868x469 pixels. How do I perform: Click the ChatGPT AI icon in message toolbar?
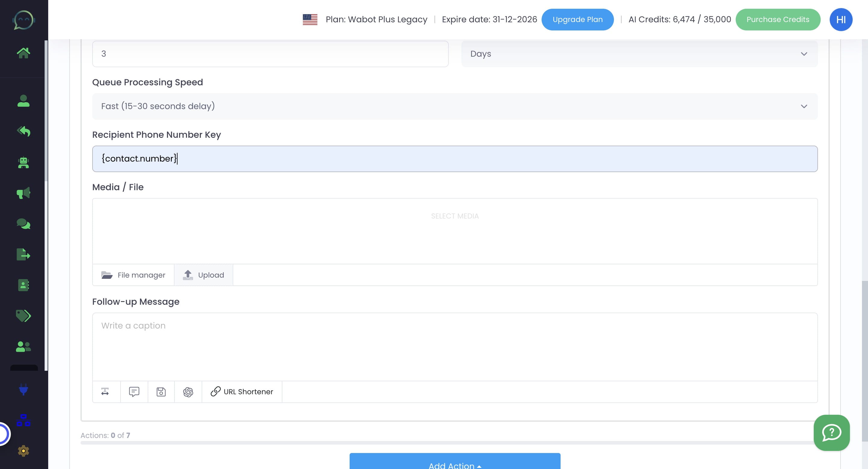point(188,392)
